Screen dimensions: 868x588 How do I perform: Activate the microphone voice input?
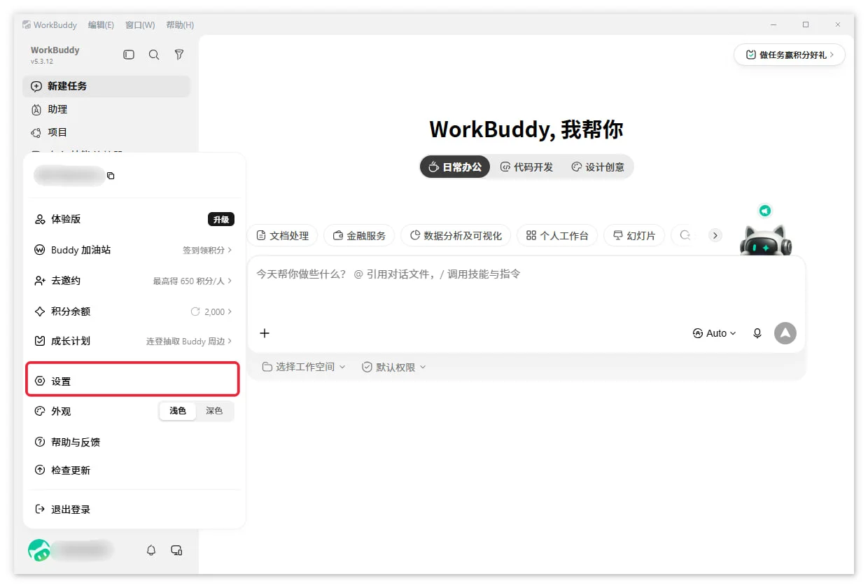(757, 333)
